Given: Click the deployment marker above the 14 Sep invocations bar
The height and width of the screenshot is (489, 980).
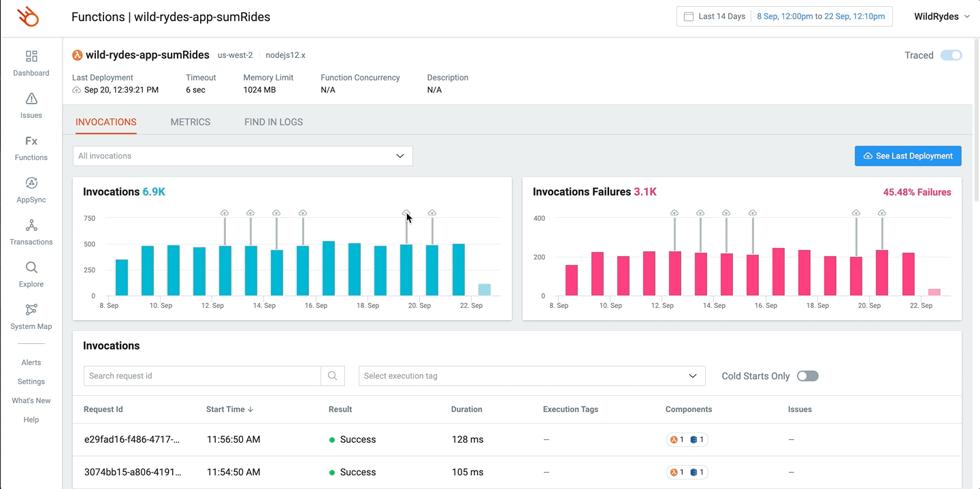Looking at the screenshot, I should pos(276,213).
